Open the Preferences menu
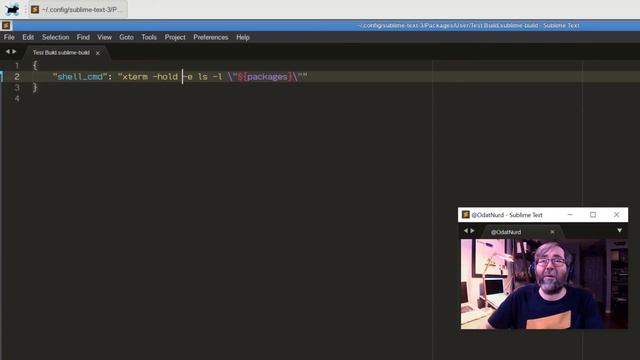Image resolution: width=640 pixels, height=360 pixels. click(211, 37)
